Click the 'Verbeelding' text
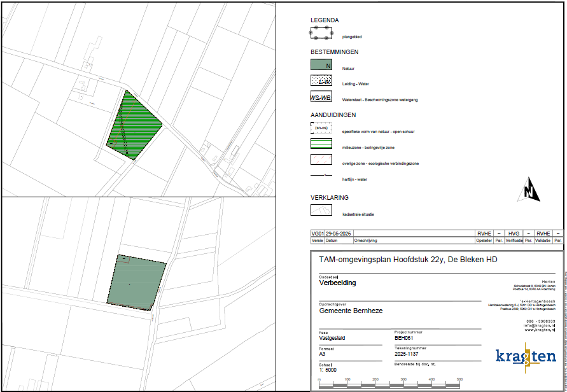 pos(337,283)
